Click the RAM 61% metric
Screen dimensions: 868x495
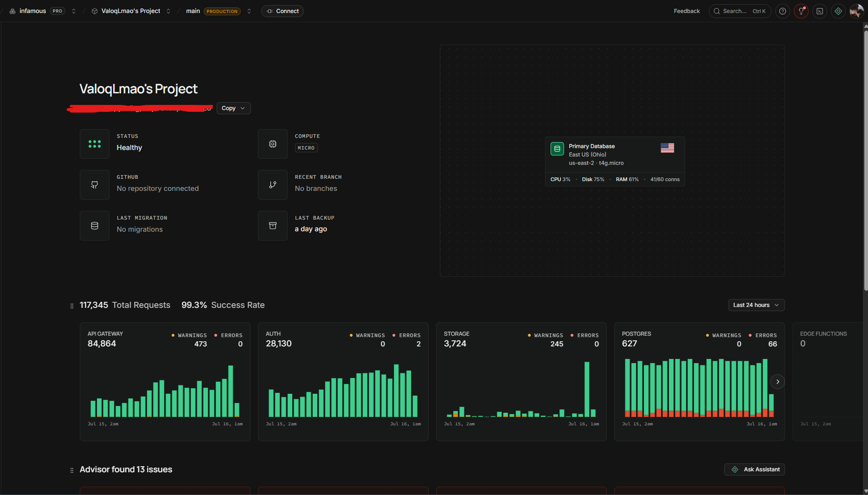coord(627,179)
